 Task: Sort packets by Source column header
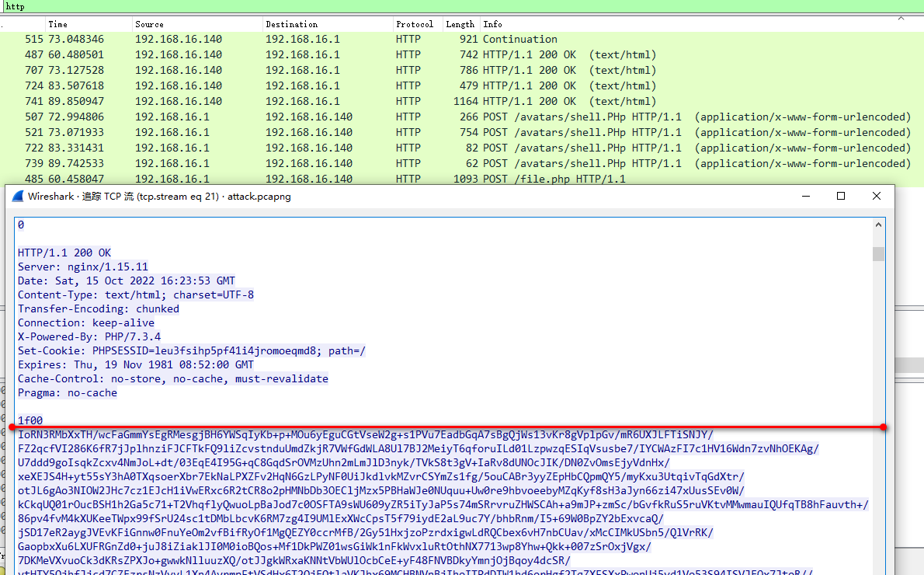(x=197, y=24)
